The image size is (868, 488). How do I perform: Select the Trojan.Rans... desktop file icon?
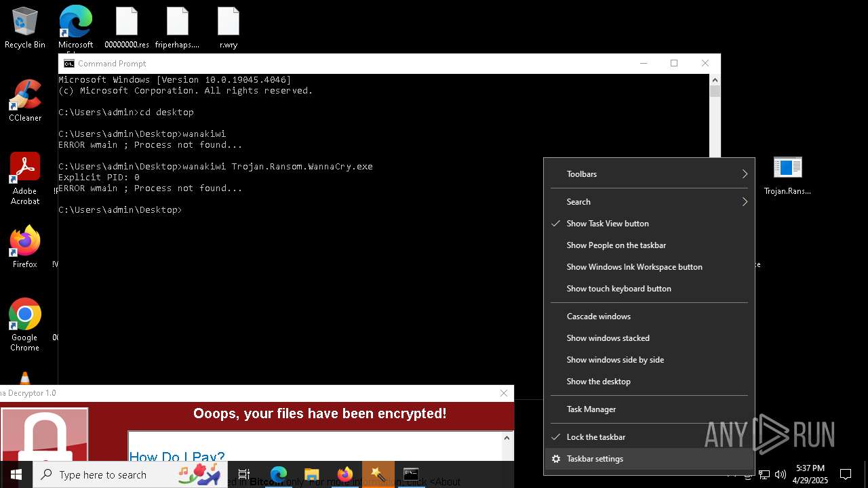pyautogui.click(x=787, y=175)
